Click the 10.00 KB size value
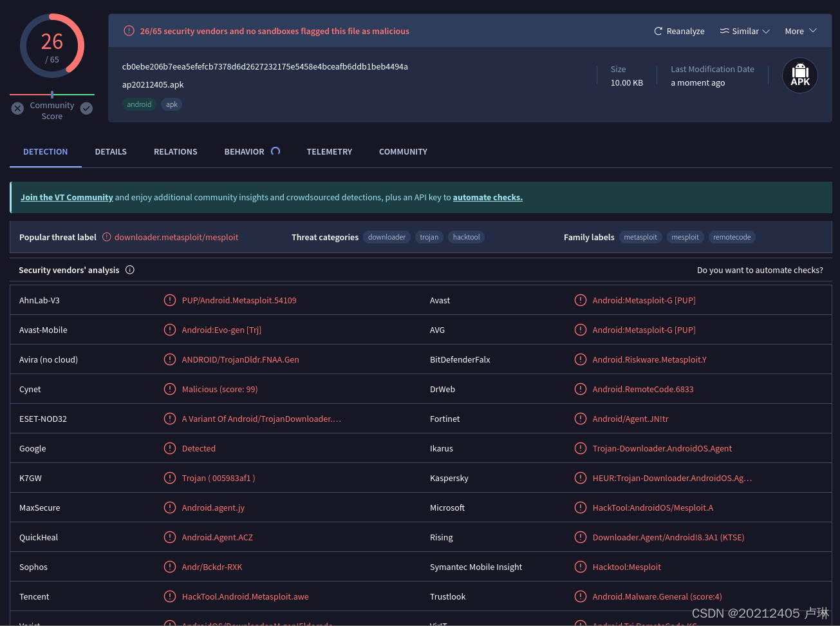 tap(626, 82)
